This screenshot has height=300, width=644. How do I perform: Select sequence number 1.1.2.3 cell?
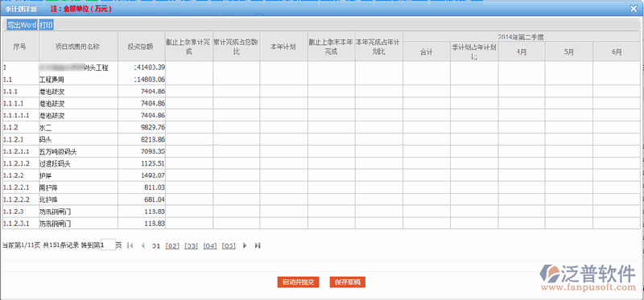pyautogui.click(x=20, y=212)
